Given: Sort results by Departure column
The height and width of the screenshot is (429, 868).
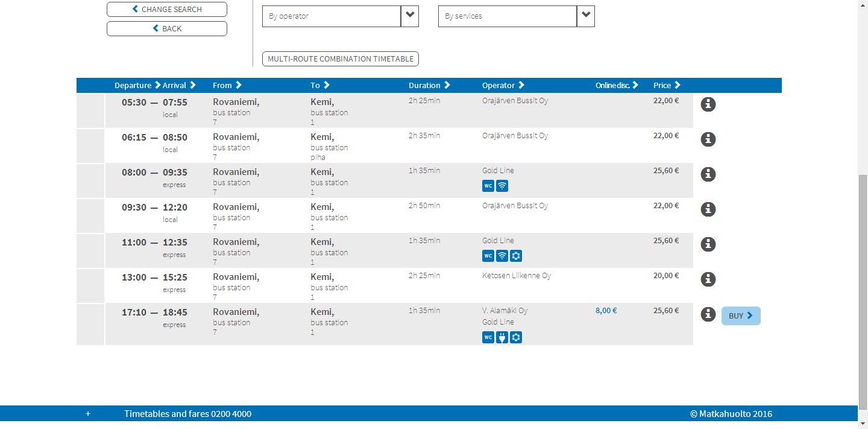Looking at the screenshot, I should click(x=137, y=86).
